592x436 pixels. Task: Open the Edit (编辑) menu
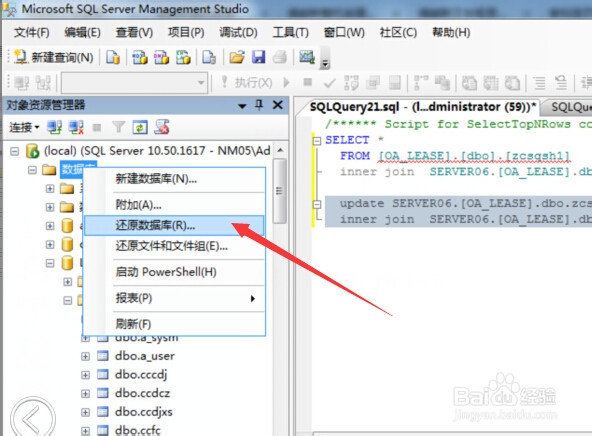82,32
